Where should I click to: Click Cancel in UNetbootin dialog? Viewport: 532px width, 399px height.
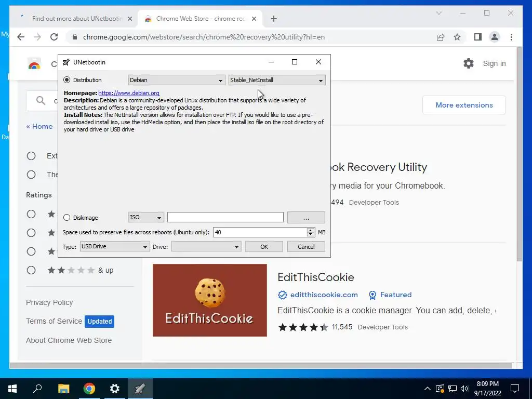(x=306, y=247)
